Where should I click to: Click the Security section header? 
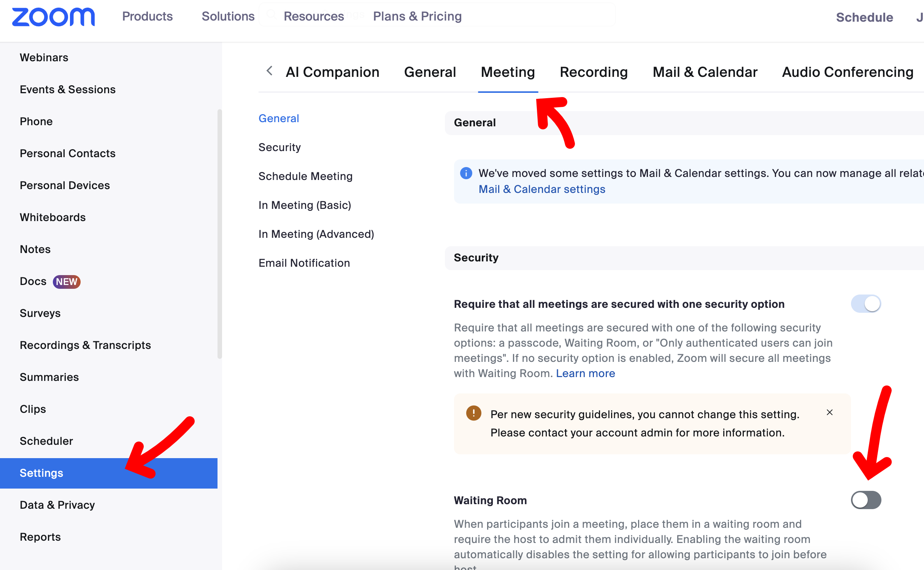tap(684, 258)
